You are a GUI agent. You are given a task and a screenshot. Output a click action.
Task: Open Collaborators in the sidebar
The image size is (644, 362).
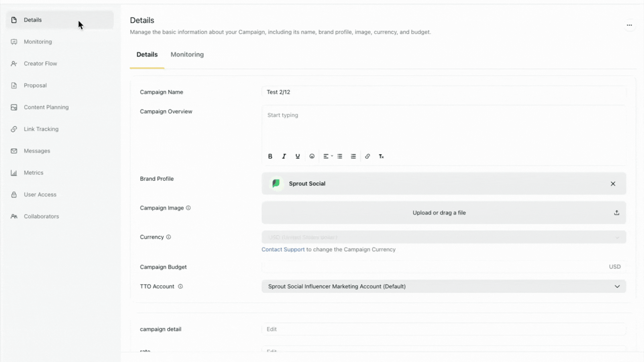tap(60, 217)
